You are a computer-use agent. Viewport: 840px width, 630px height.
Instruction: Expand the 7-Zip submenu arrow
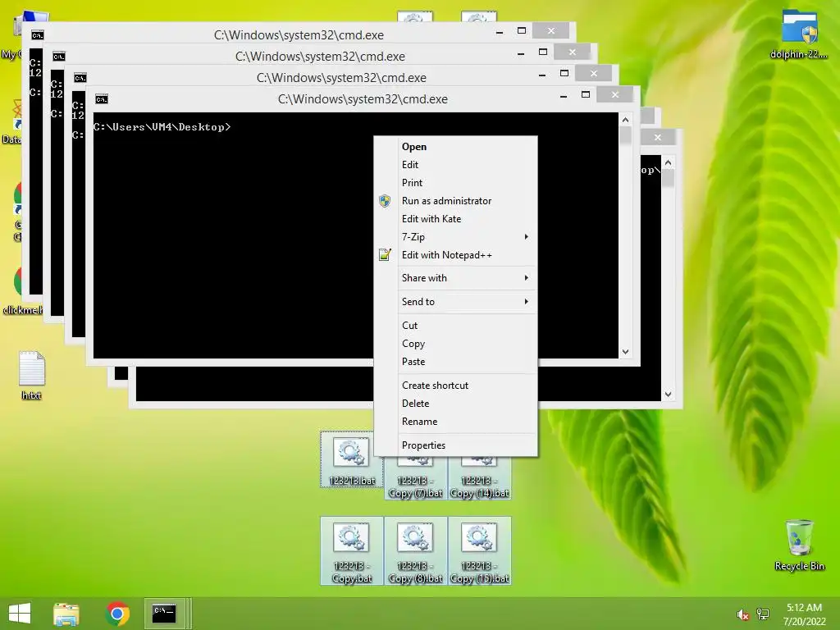tap(526, 237)
